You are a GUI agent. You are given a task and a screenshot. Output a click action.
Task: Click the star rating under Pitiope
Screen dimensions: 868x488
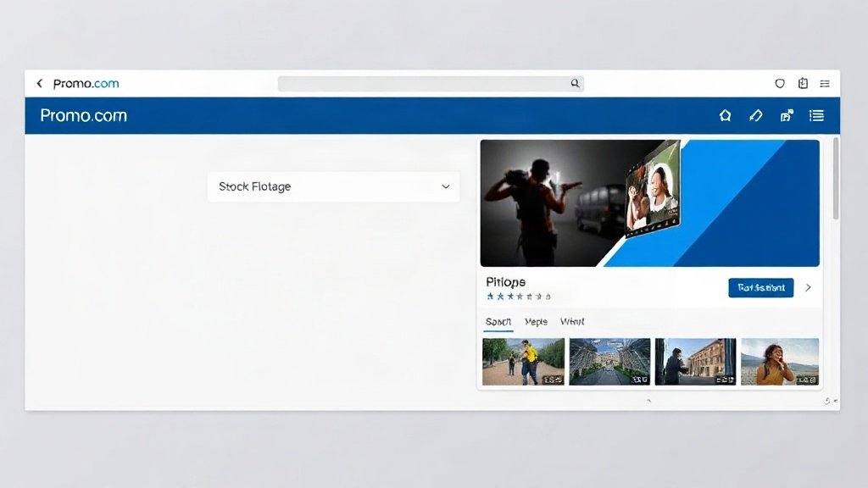[x=519, y=297]
